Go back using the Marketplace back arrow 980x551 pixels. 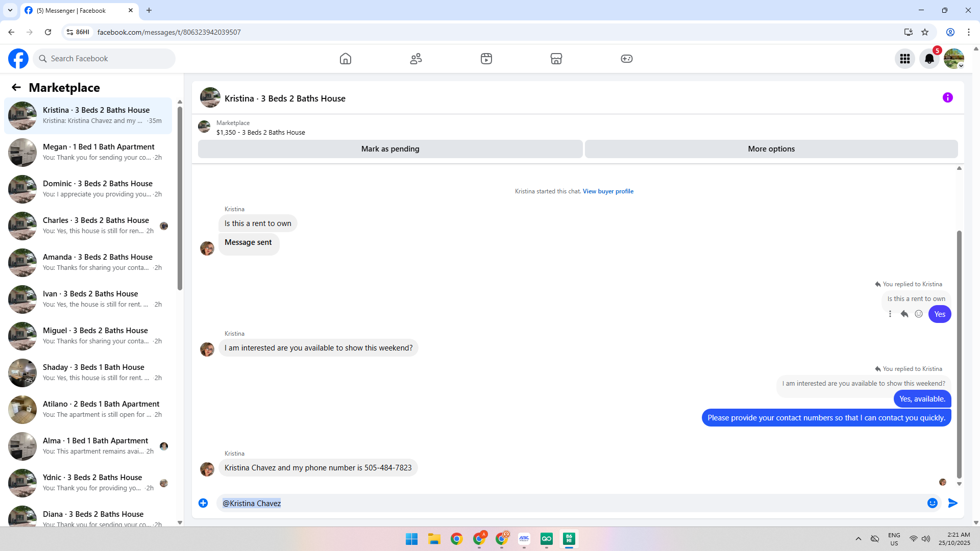16,87
